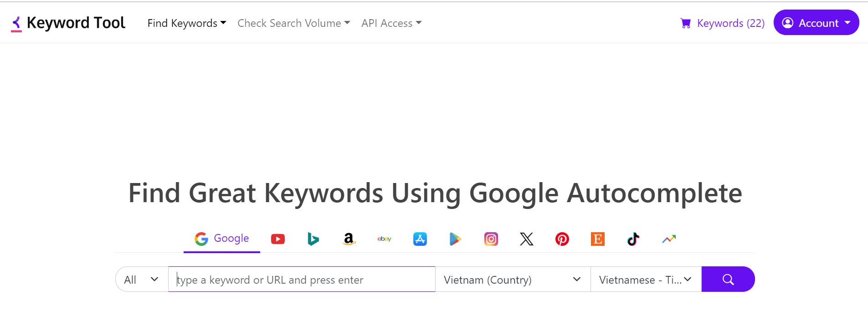This screenshot has height=336, width=868.
Task: Open the Instagram hashtag tab
Action: click(x=491, y=239)
